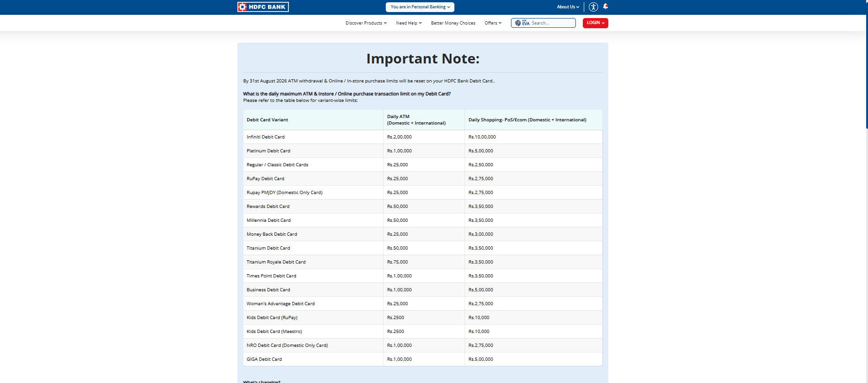The image size is (868, 383).
Task: Open the notifications bell icon
Action: click(606, 6)
